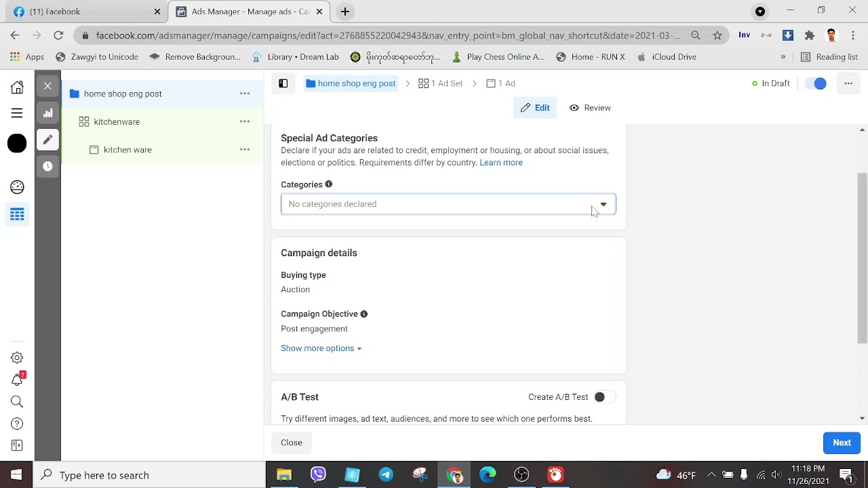Open notifications bell with red badge
Screen dimensions: 868x488
click(18, 380)
